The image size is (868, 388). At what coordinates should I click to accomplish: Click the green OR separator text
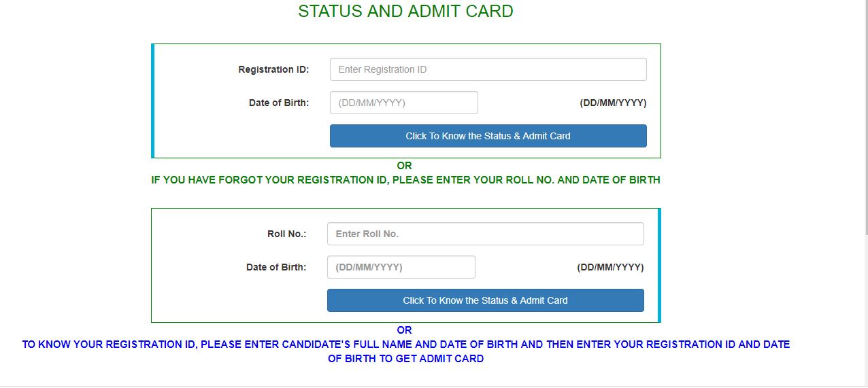point(404,165)
